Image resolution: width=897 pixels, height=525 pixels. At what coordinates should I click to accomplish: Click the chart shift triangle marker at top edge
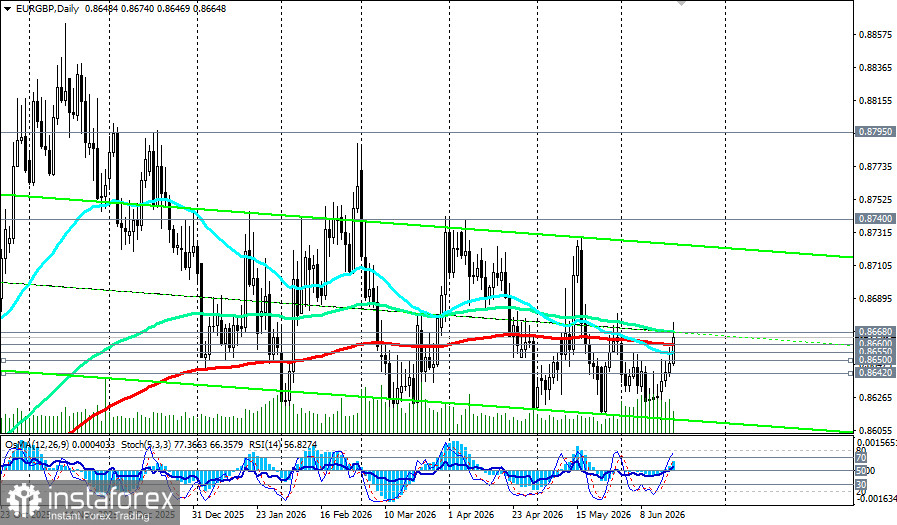(x=681, y=3)
